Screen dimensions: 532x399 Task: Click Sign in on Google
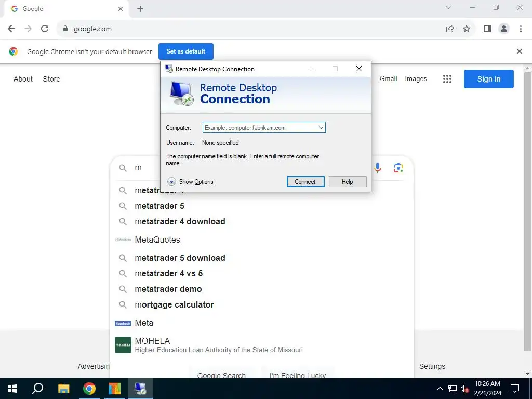(488, 79)
